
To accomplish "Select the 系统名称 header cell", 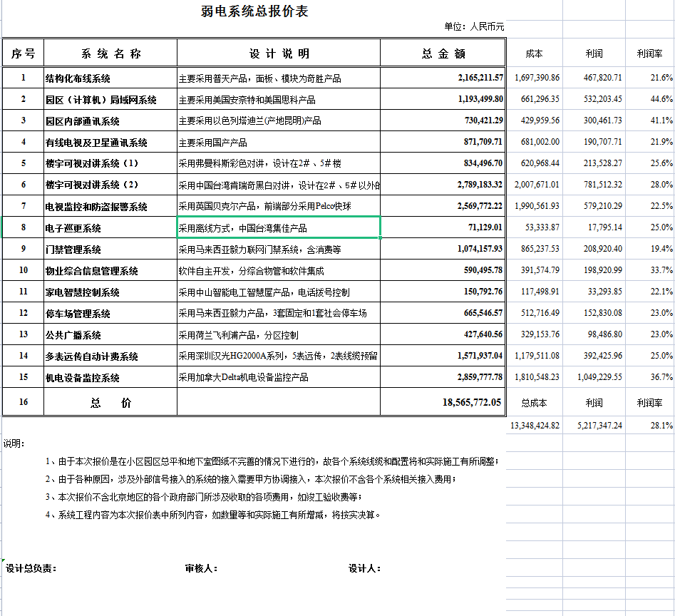I will (110, 53).
